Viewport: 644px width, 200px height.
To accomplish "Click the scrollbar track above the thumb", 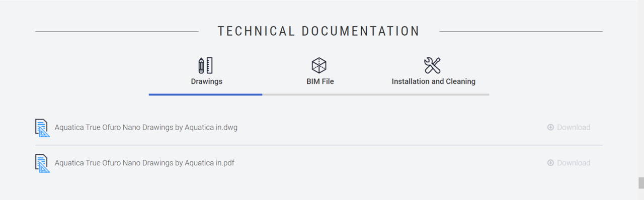I will [x=641, y=88].
